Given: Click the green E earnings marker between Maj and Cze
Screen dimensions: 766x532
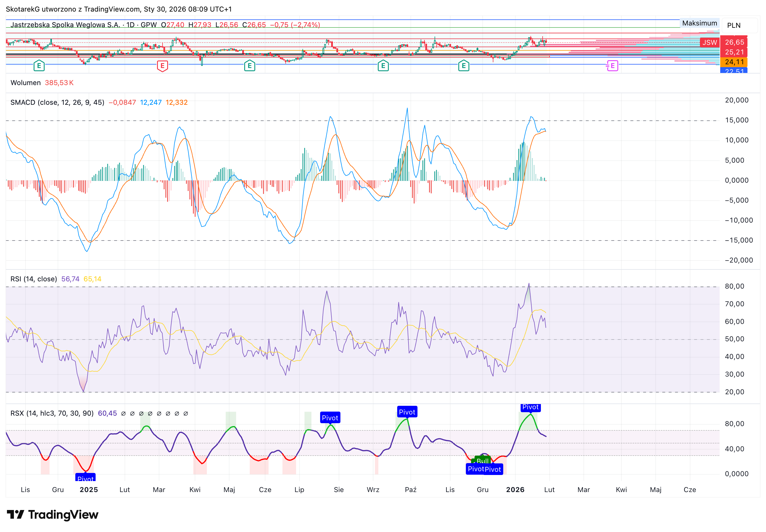Looking at the screenshot, I should (x=249, y=66).
